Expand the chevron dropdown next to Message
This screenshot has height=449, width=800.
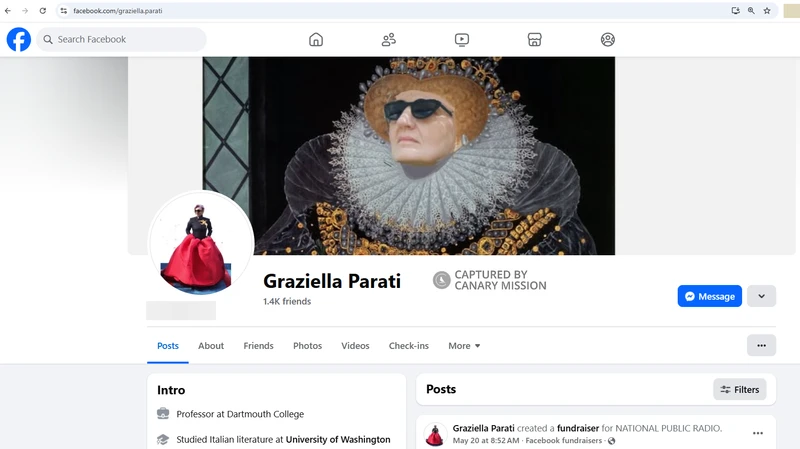(761, 296)
